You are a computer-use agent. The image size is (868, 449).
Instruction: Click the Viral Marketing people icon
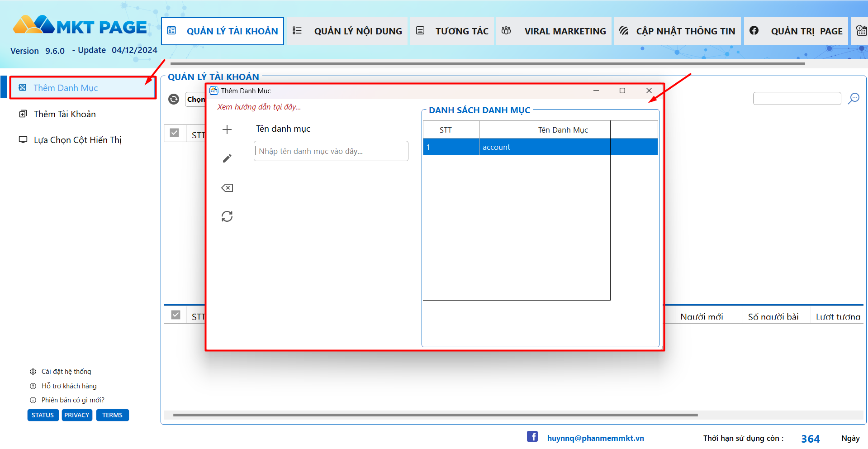tap(506, 30)
